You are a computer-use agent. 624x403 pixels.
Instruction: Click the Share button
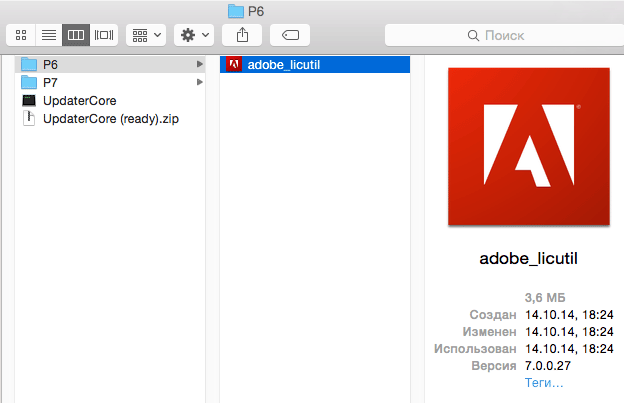point(242,35)
